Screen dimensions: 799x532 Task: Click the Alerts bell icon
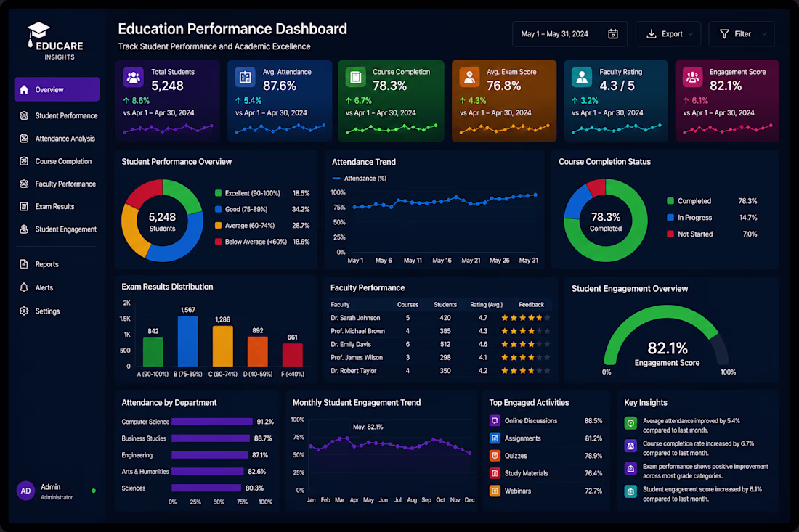pyautogui.click(x=24, y=287)
